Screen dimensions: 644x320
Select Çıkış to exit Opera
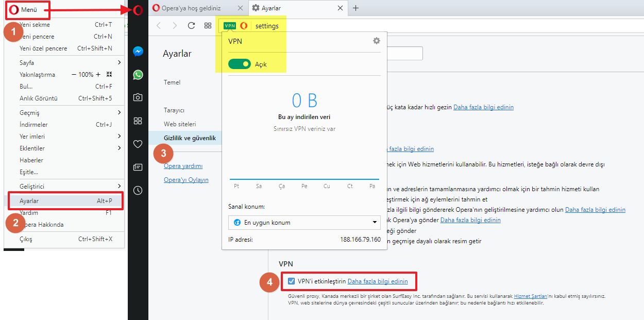coord(64,239)
